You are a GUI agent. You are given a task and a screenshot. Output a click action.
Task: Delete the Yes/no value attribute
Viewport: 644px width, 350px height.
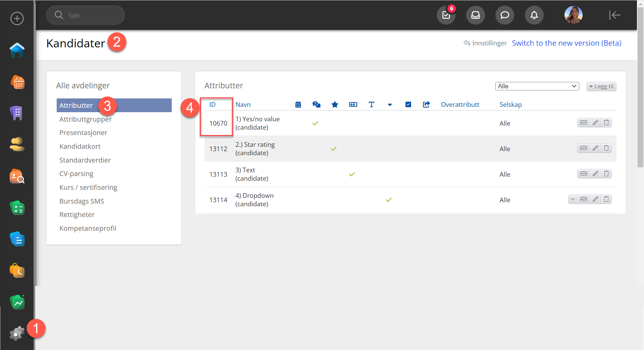coord(606,123)
